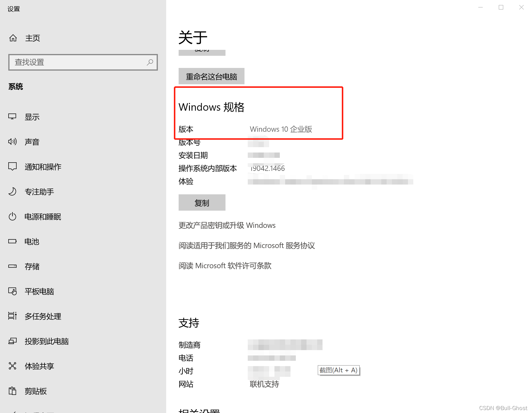The width and height of the screenshot is (532, 413).
Task: Open 剪贴板 settings
Action: pyautogui.click(x=83, y=391)
